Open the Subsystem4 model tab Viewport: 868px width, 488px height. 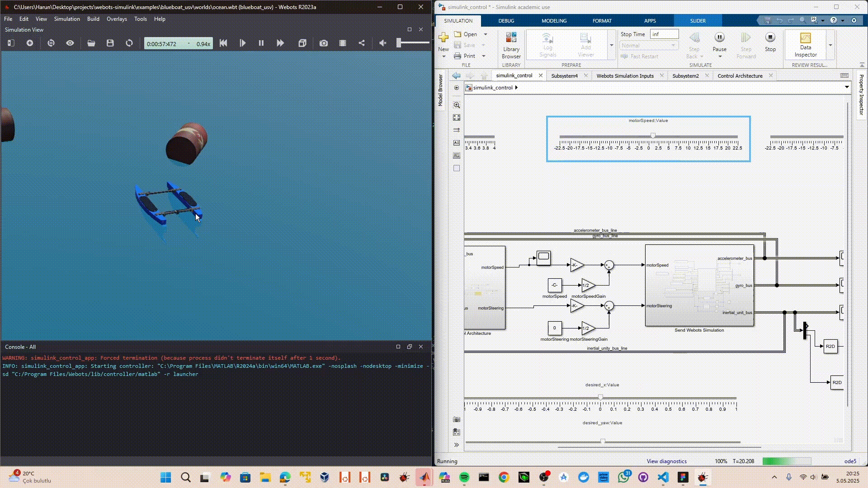click(x=564, y=76)
